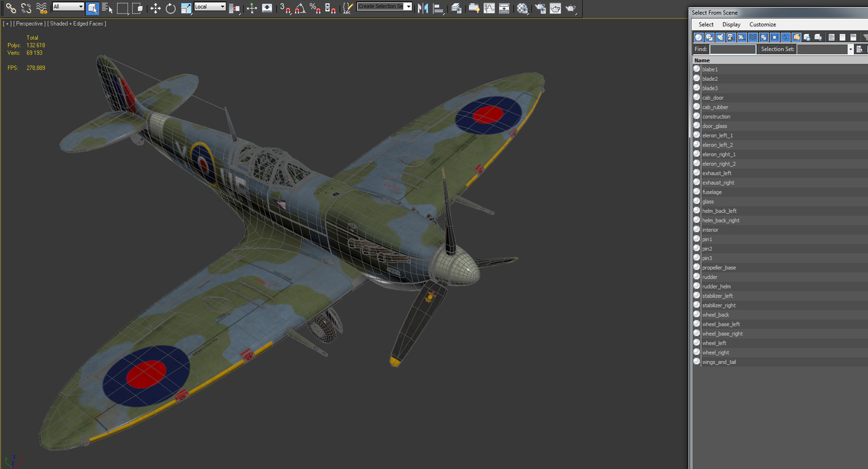Open the Schematic View

[x=504, y=8]
